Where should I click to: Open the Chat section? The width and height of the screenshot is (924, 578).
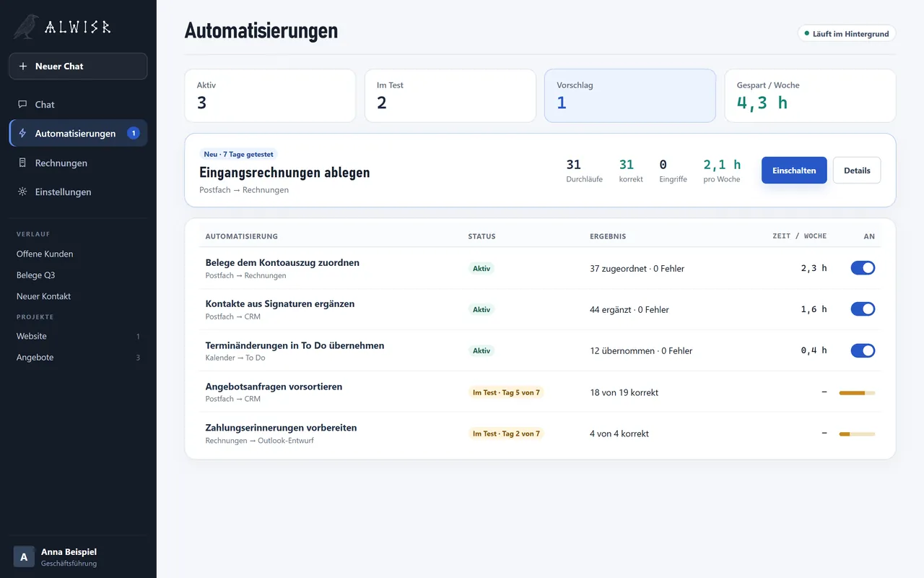[x=78, y=104]
